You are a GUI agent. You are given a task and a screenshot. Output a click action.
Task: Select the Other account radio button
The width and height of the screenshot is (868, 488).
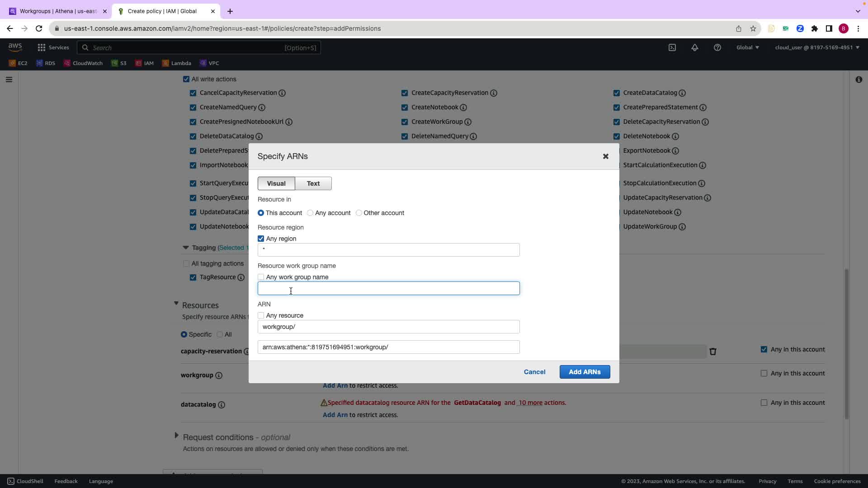pyautogui.click(x=359, y=213)
